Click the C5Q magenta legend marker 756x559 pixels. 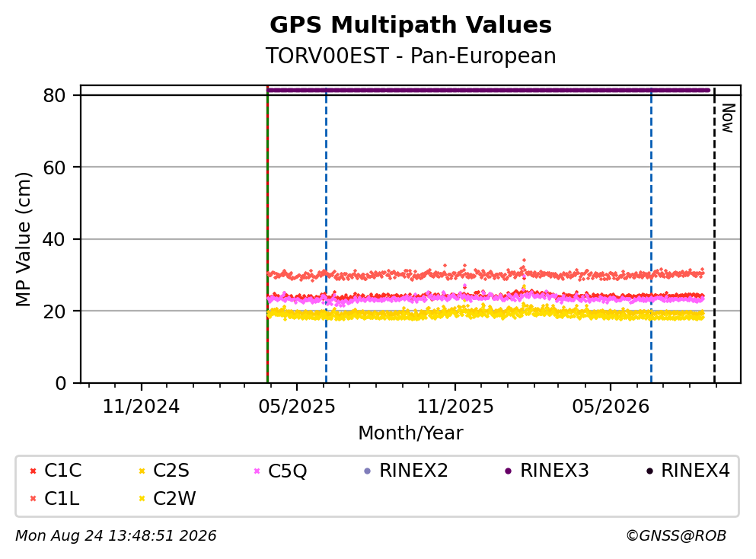pos(257,471)
